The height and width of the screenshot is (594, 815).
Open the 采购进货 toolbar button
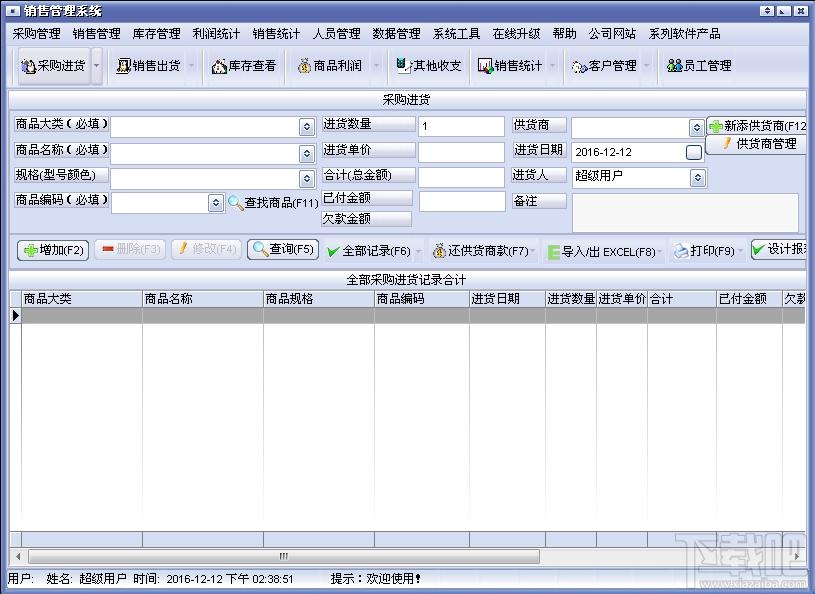[x=54, y=65]
